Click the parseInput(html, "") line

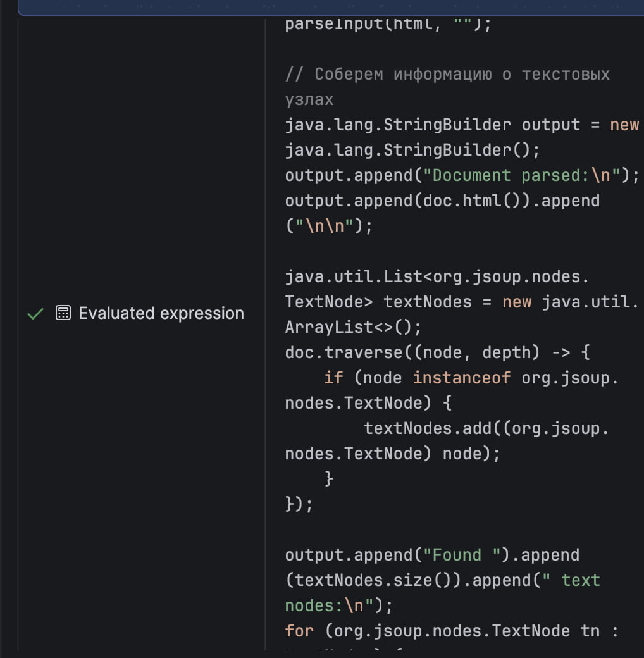(x=387, y=25)
